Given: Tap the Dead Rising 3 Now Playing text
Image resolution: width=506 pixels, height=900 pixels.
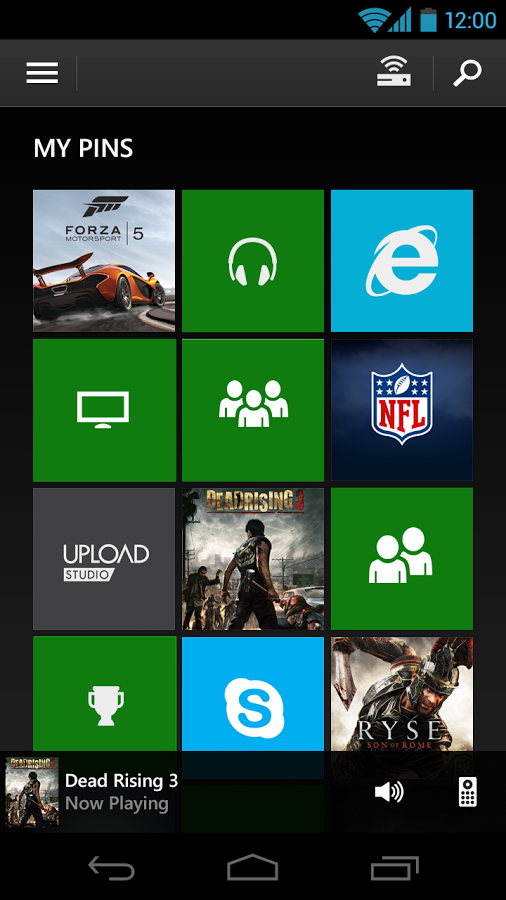Looking at the screenshot, I should 121,792.
